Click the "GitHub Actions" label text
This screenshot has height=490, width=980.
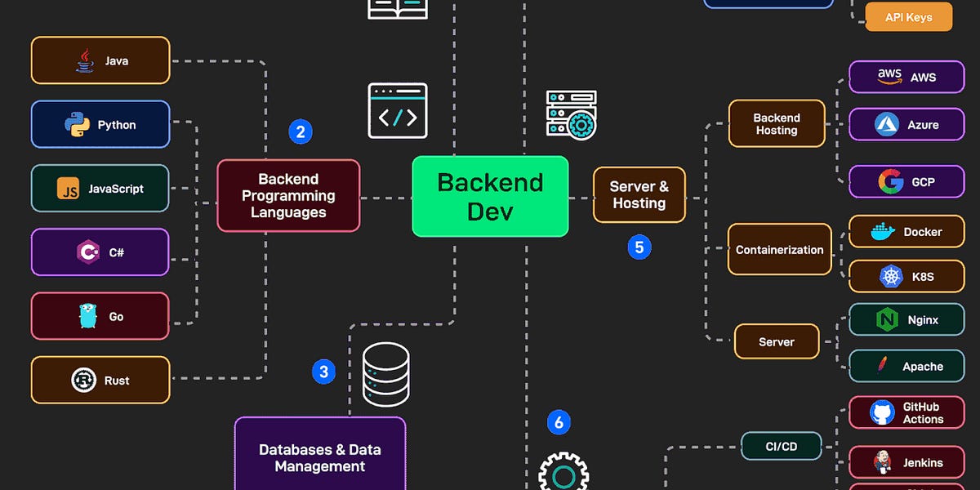(x=923, y=413)
